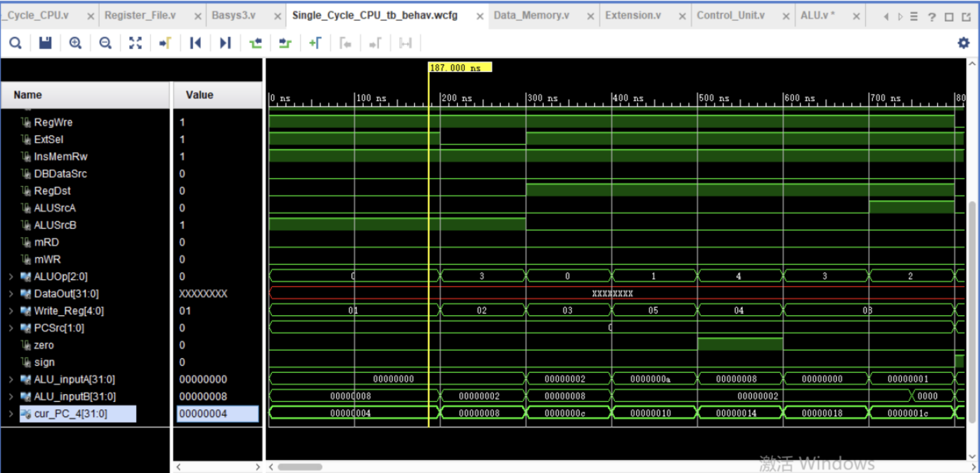Expand DataOut[31:0] bus signal
Screen dimensions: 980x473
point(11,294)
